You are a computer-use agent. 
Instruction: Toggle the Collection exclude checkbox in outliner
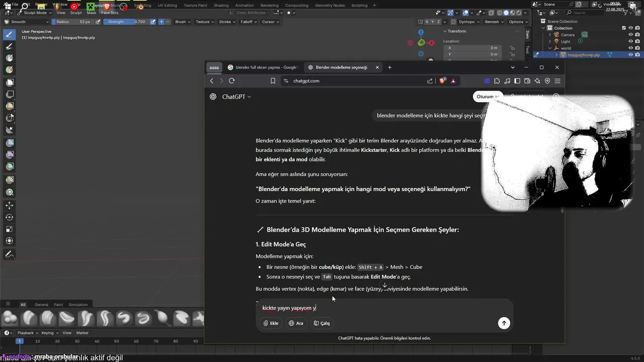click(x=624, y=28)
